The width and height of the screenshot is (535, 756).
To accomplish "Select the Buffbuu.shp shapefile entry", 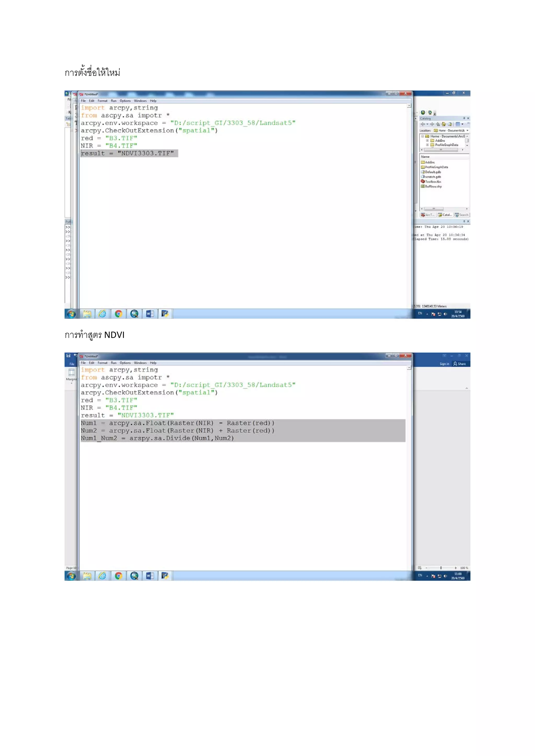I will 433,186.
